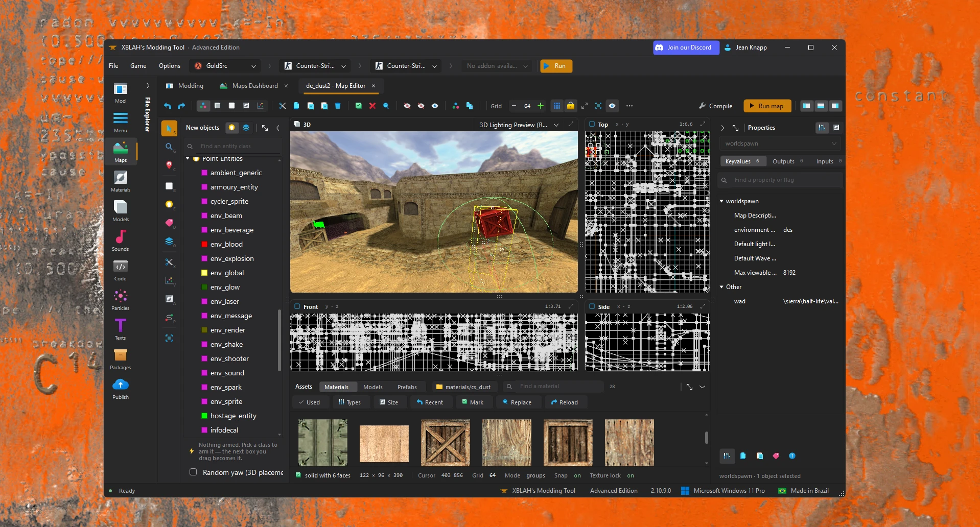Expand the File Explorer panel chevron

coord(148,85)
